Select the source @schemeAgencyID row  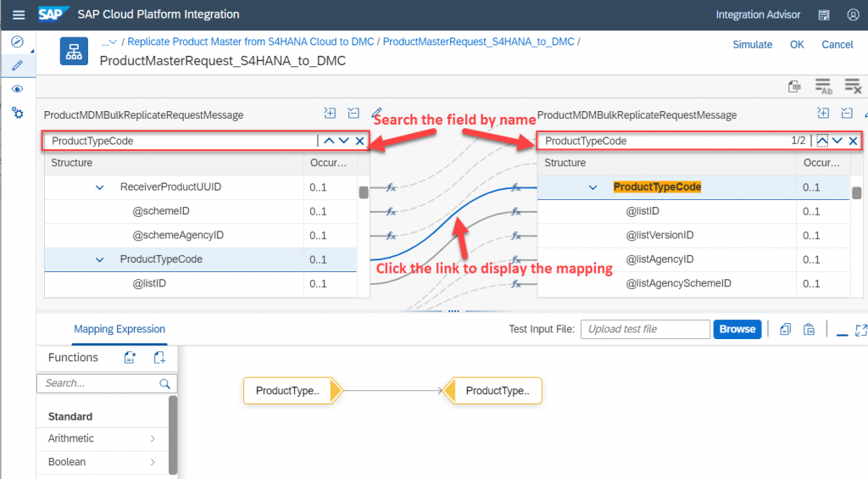click(201, 236)
